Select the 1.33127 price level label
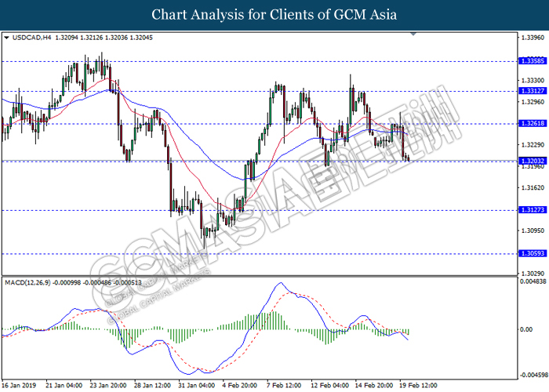Viewport: 549px width, 392px height. coord(533,91)
